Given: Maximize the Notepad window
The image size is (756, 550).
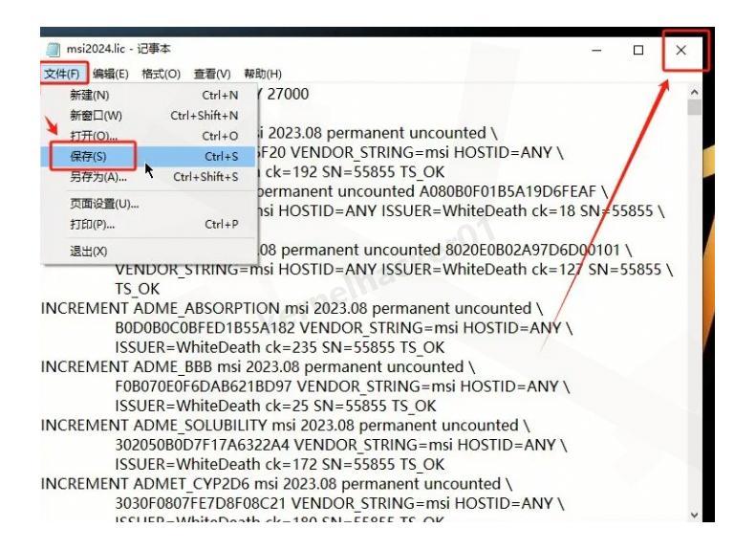Looking at the screenshot, I should [x=638, y=50].
